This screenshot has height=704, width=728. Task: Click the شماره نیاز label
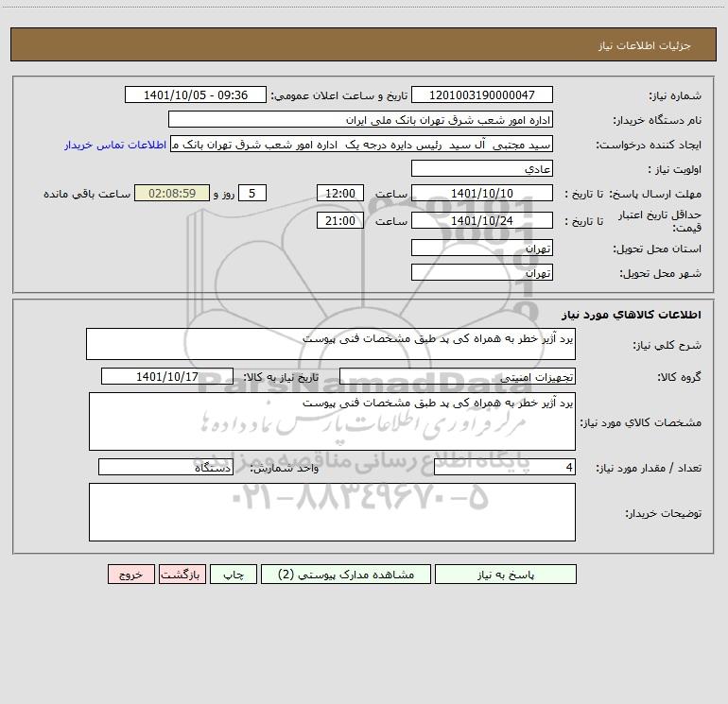675,95
